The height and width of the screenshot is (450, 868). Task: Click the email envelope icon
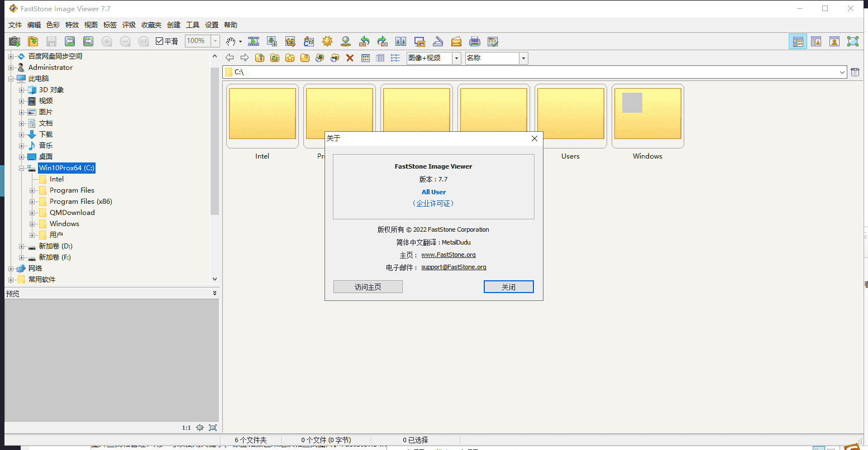click(456, 41)
